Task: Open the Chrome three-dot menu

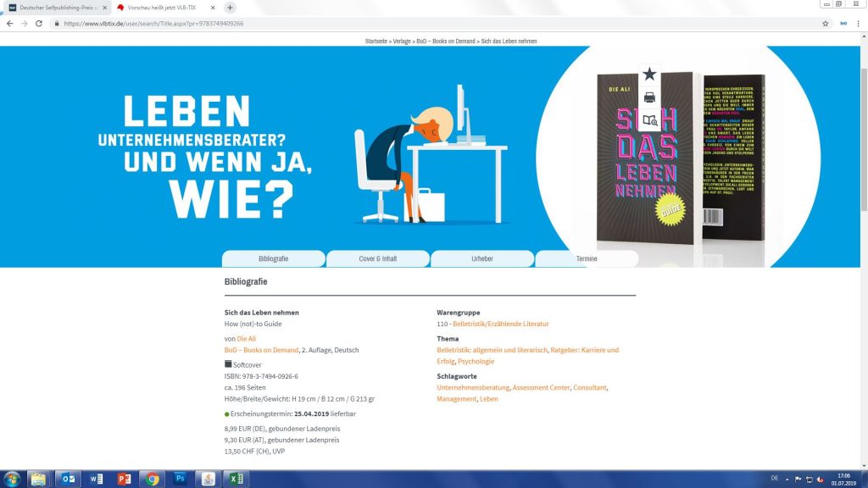Action: [x=858, y=24]
